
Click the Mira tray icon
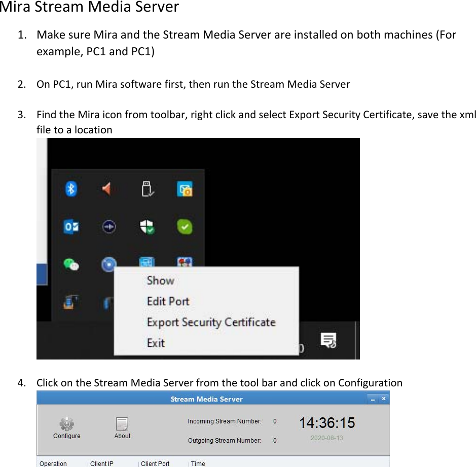click(x=108, y=264)
